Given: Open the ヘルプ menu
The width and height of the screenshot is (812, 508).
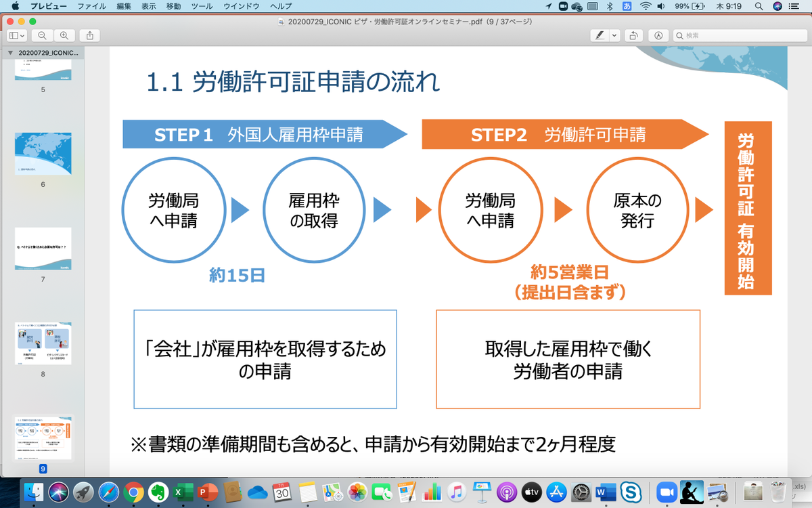Looking at the screenshot, I should click(281, 6).
